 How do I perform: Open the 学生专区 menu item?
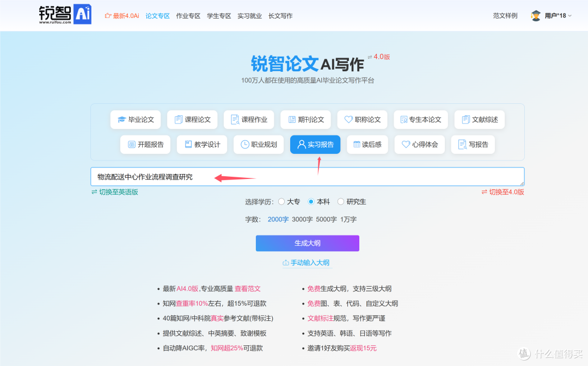219,16
